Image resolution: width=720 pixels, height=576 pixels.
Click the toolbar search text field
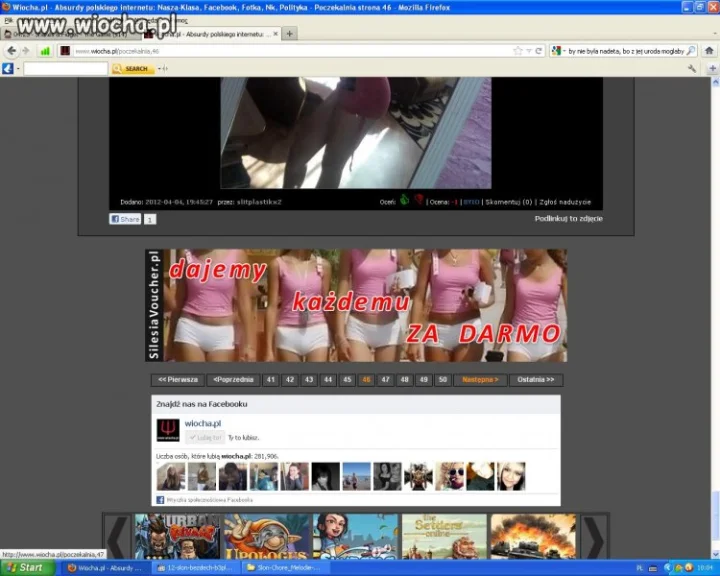[x=66, y=68]
